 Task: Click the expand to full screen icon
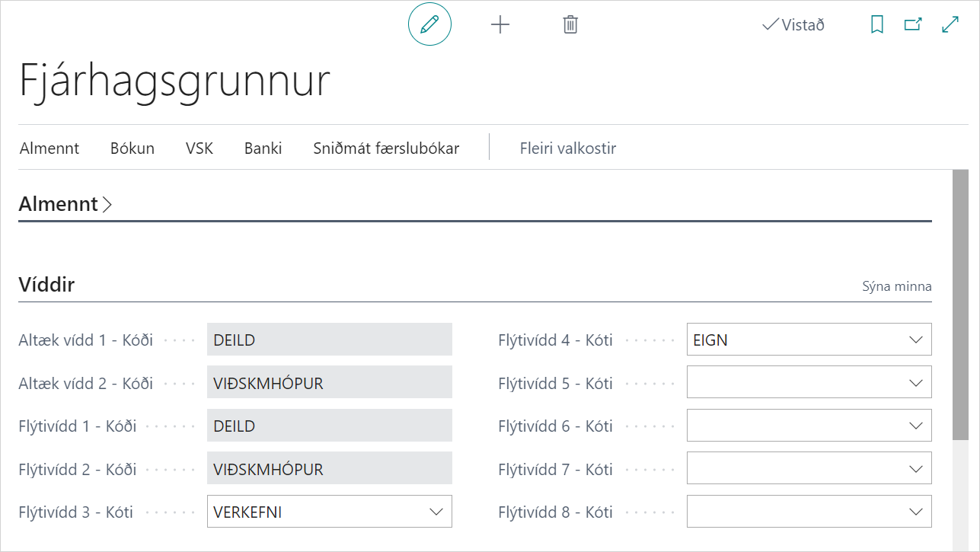pyautogui.click(x=950, y=25)
